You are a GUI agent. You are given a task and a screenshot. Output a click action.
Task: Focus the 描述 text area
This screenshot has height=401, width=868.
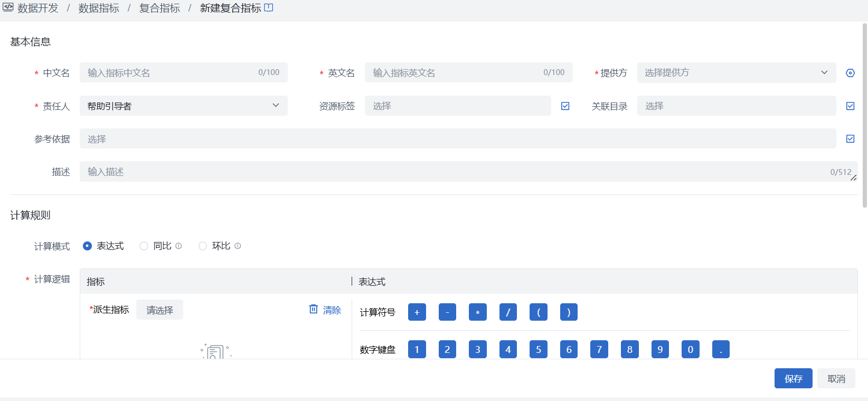[469, 171]
